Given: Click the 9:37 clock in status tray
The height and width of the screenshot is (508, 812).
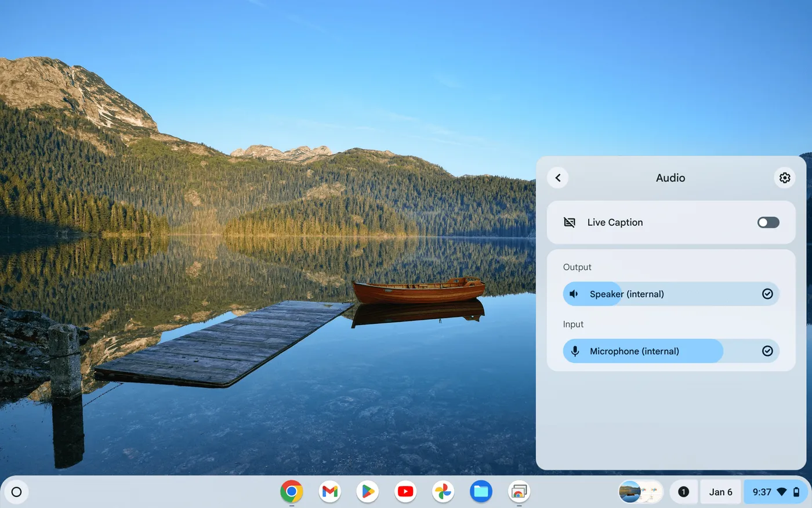Looking at the screenshot, I should click(762, 492).
